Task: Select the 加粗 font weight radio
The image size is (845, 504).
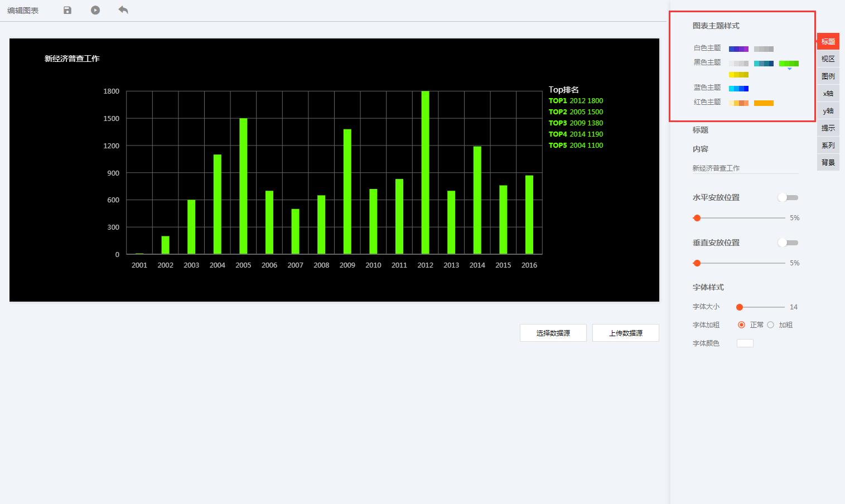Action: [770, 325]
